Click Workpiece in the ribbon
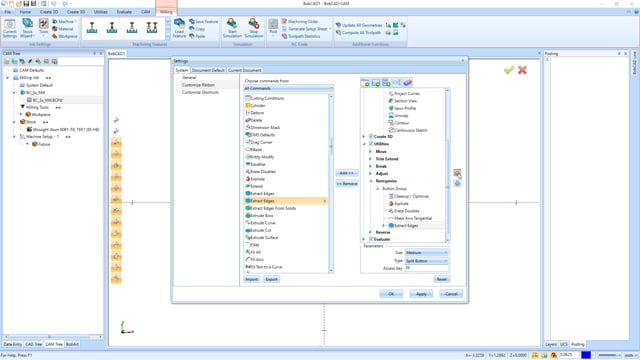Viewport: 640px width, 360px height. (x=65, y=36)
